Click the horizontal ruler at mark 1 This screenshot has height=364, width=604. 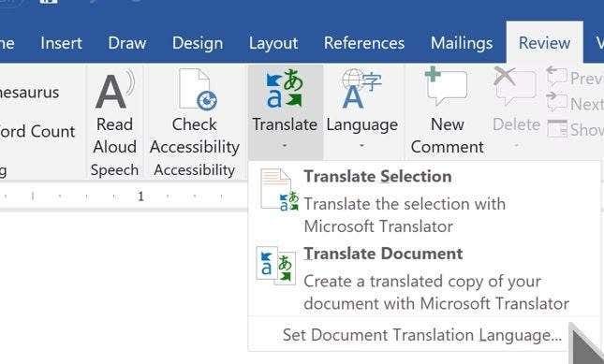[140, 197]
